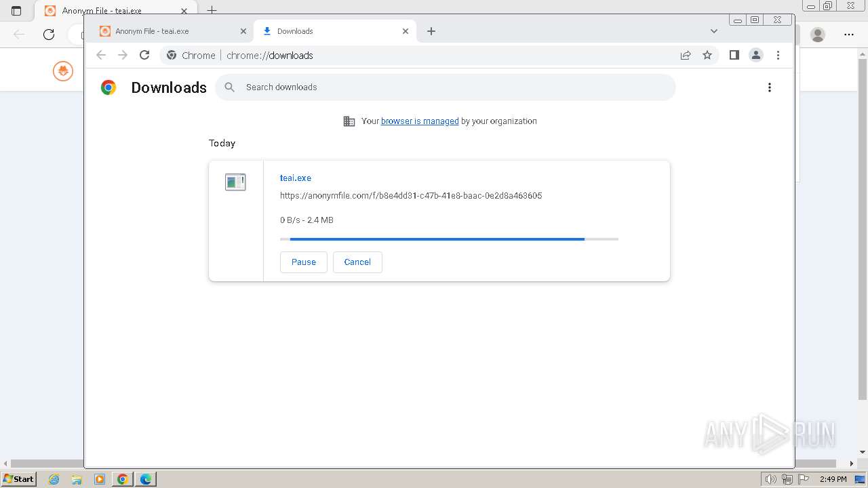Click the teai.exe file icon
Viewport: 868px width, 488px height.
point(235,182)
